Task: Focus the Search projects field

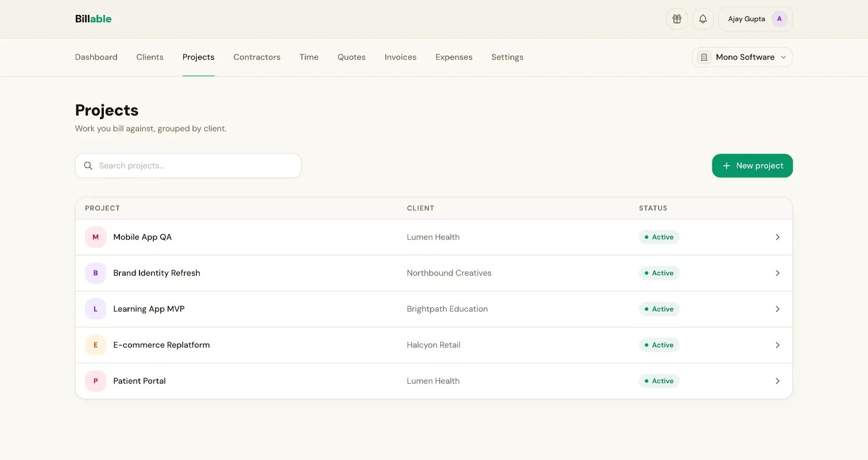Action: pyautogui.click(x=188, y=166)
